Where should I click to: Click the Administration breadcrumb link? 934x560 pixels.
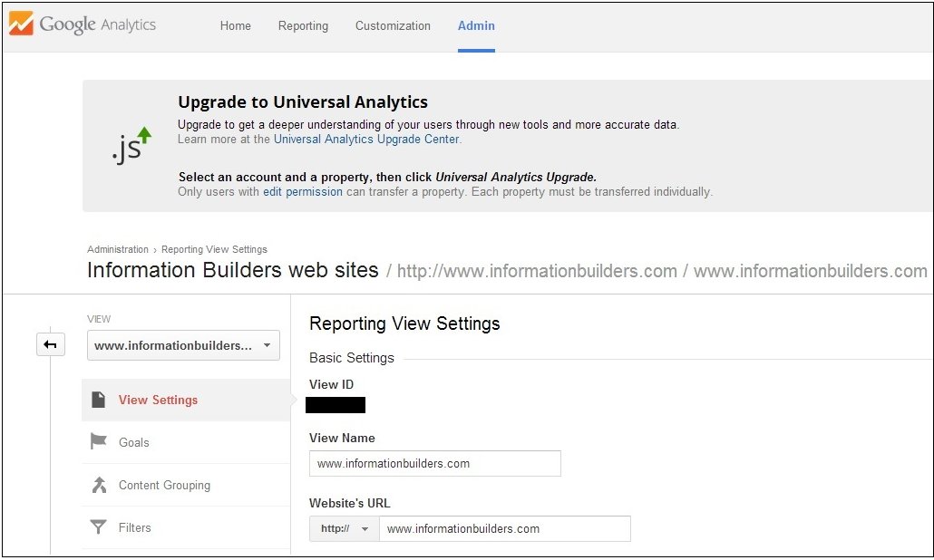(x=117, y=249)
